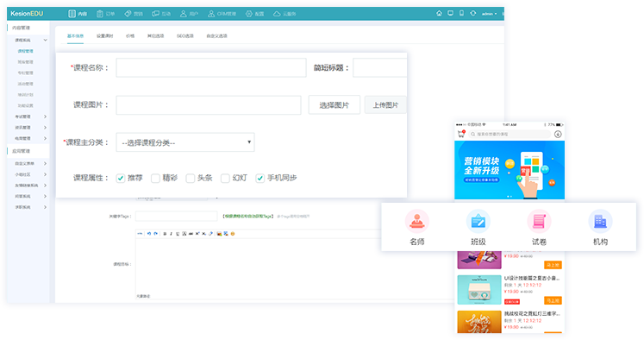Click inside the 课程目标 editor area
Screen dimensions: 644x340
[x=296, y=265]
